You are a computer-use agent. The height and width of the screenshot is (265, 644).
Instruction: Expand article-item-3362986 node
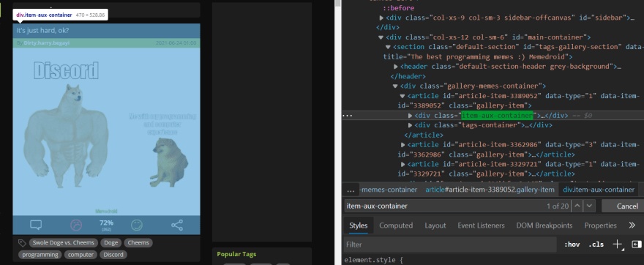click(403, 145)
